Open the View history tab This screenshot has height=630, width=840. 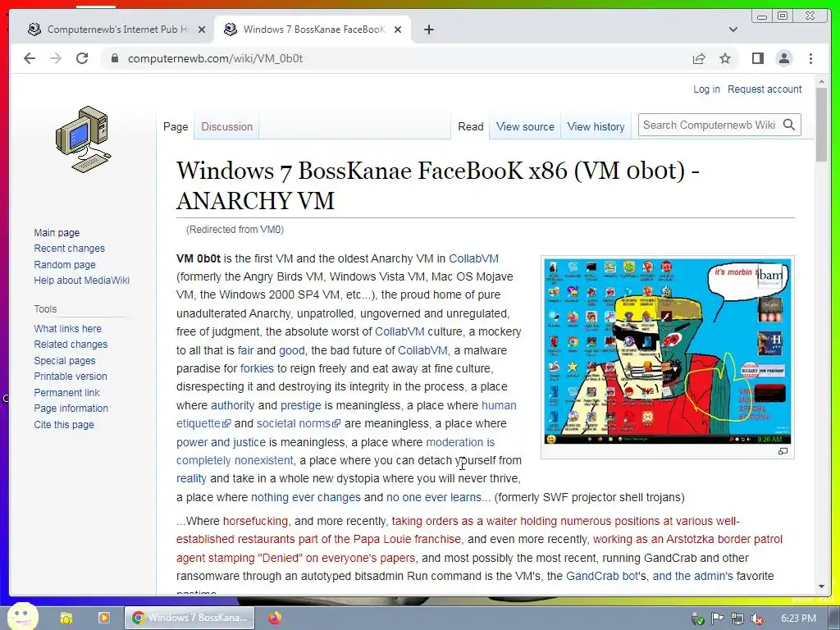click(x=596, y=126)
